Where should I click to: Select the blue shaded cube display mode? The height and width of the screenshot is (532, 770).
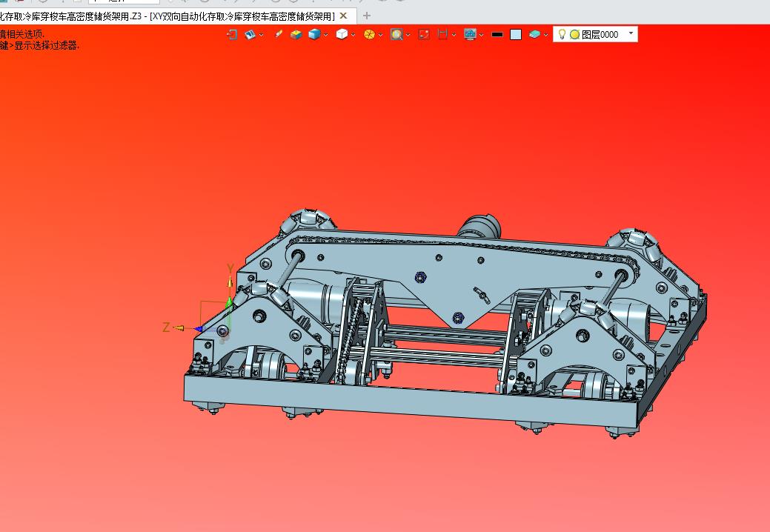[314, 34]
